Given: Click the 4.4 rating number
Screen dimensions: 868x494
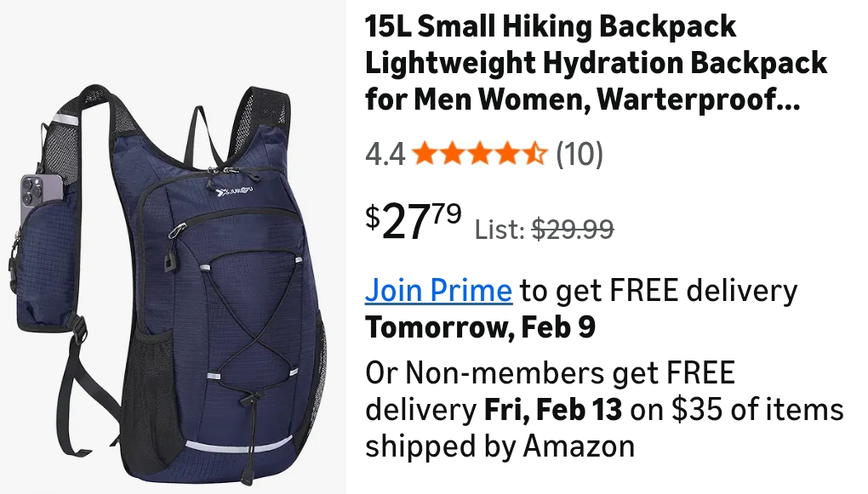Looking at the screenshot, I should [385, 154].
